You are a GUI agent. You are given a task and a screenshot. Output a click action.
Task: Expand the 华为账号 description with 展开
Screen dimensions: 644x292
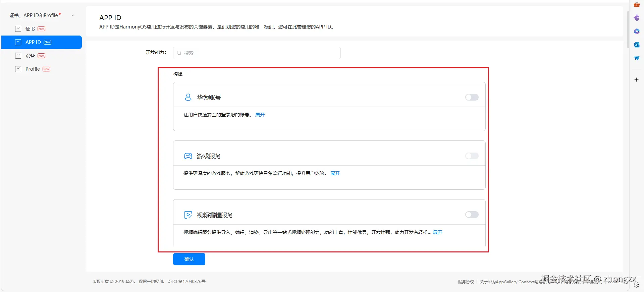(260, 115)
